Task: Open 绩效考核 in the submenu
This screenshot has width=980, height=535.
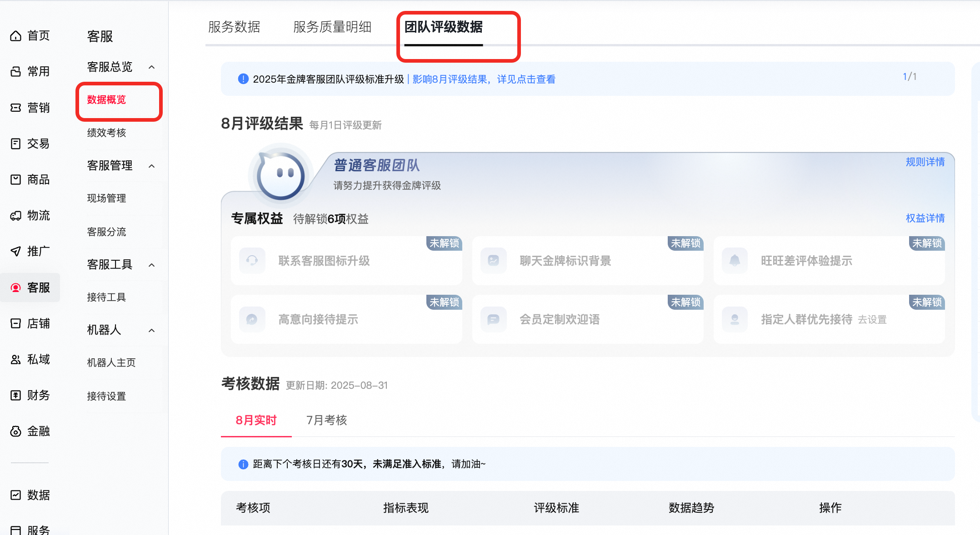Action: coord(106,133)
